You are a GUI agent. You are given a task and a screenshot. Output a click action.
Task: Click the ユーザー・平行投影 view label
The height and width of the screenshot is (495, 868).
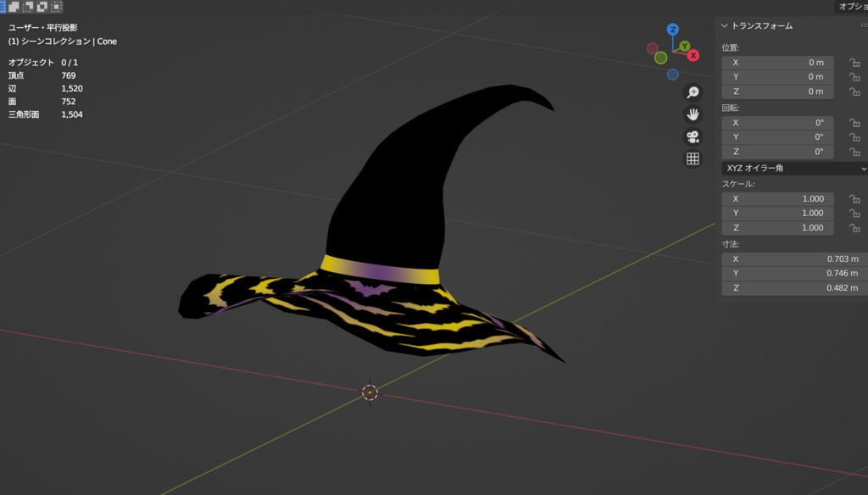click(42, 28)
